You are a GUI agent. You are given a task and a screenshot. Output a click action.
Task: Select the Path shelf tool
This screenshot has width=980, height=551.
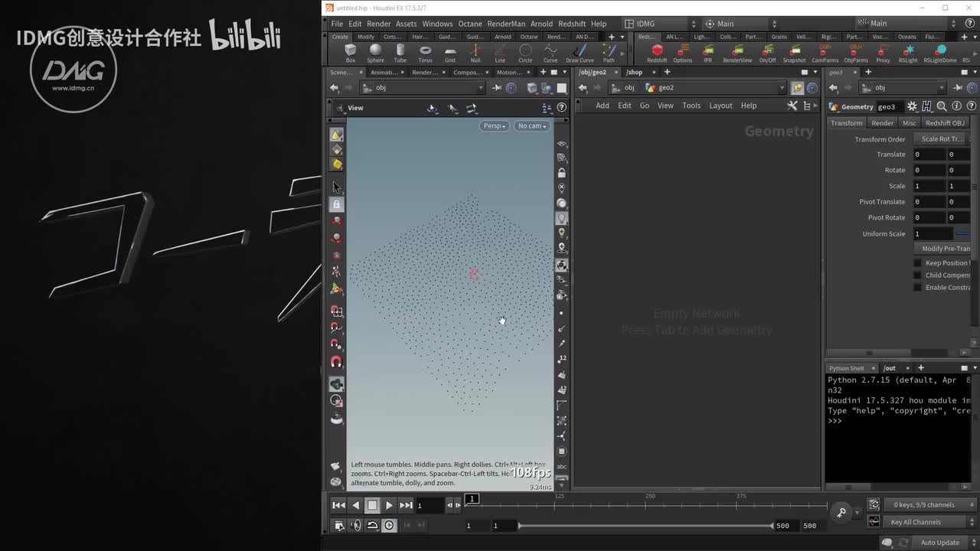coord(609,54)
